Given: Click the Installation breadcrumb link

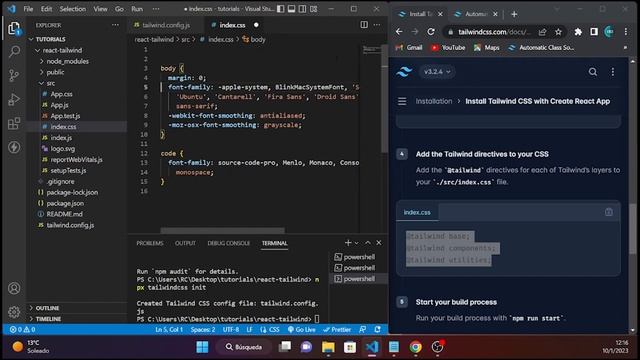Looking at the screenshot, I should (434, 101).
